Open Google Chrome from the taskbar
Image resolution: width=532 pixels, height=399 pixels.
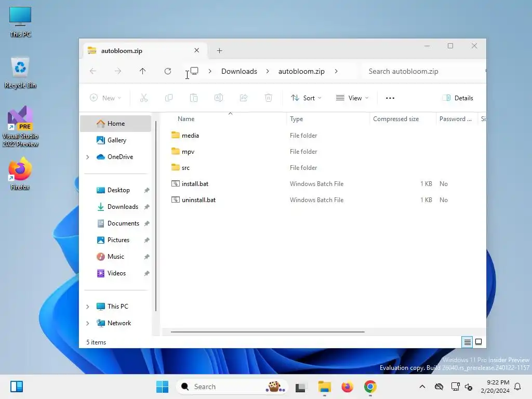pyautogui.click(x=370, y=387)
